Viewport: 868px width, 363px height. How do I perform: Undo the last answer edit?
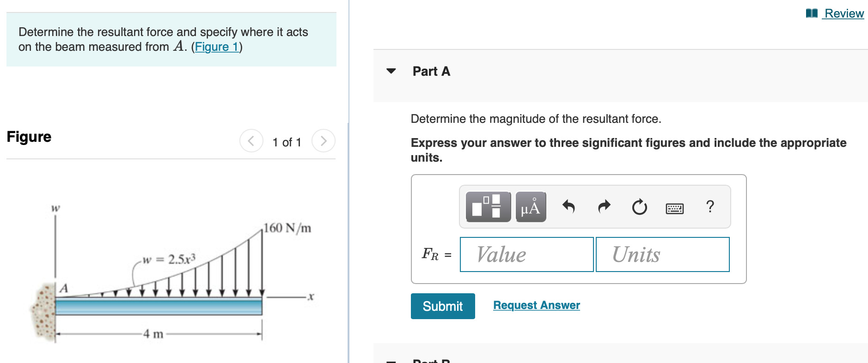tap(568, 206)
